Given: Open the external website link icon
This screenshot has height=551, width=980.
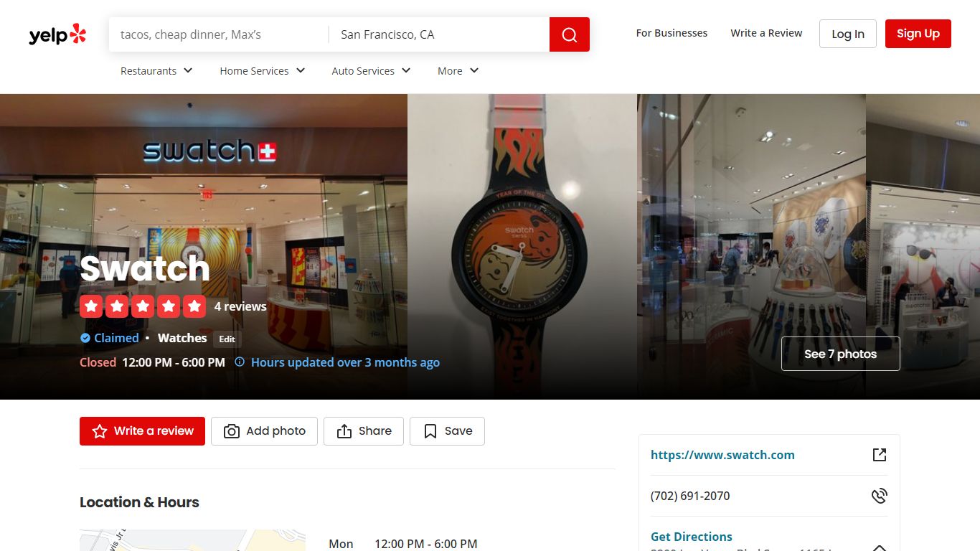Looking at the screenshot, I should 880,455.
